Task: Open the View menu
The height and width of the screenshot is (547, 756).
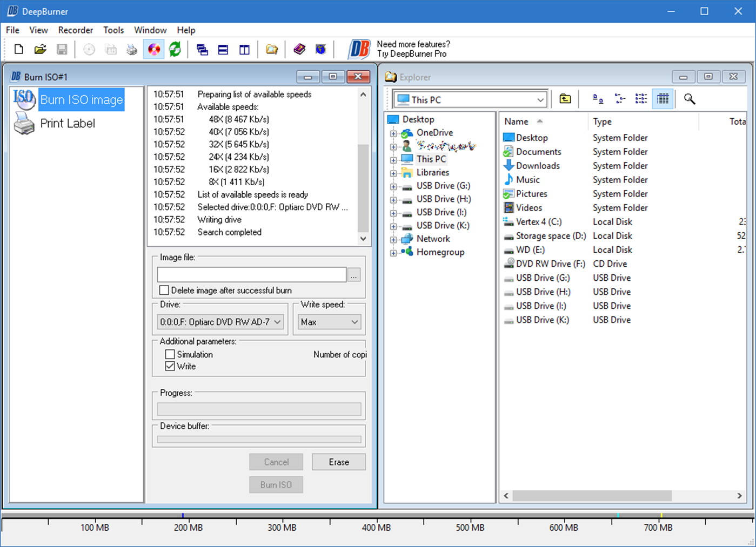Action: point(38,30)
